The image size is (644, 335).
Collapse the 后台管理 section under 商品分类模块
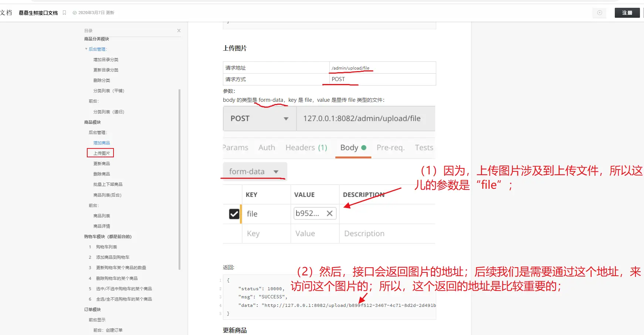coord(86,49)
